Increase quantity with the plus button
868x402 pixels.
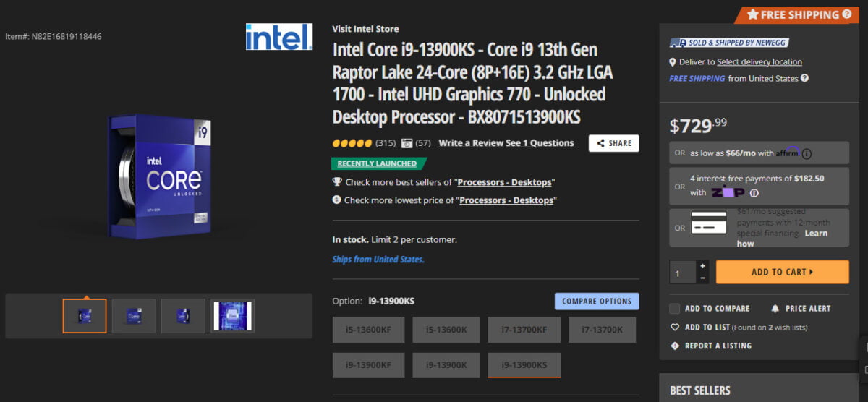point(702,266)
